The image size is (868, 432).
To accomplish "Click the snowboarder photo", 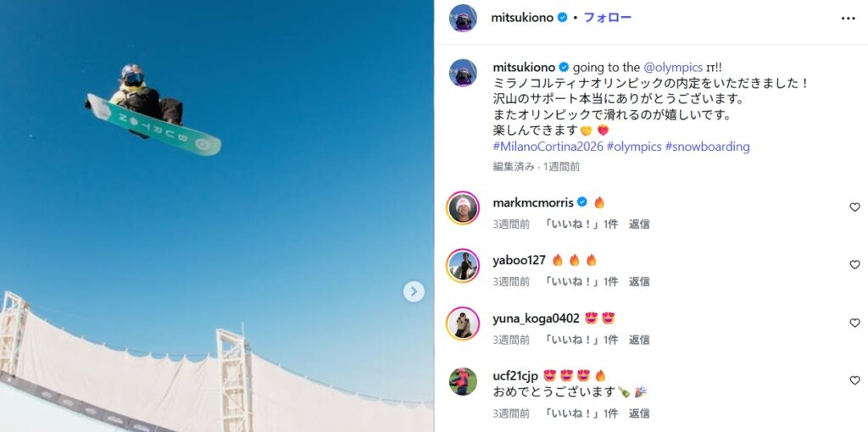I will click(x=216, y=216).
